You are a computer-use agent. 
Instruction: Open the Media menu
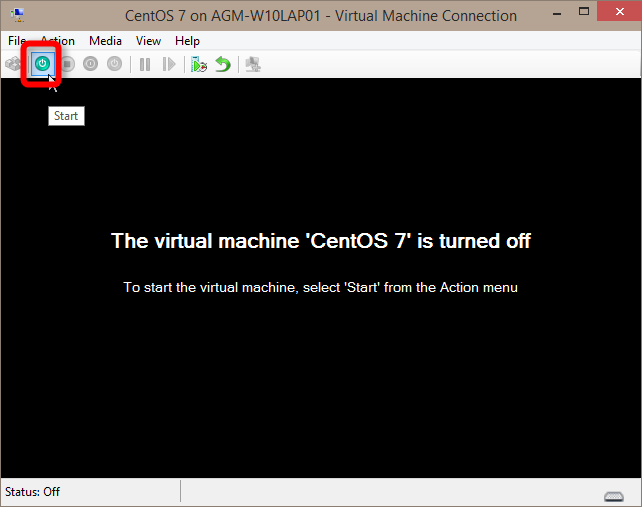[106, 41]
